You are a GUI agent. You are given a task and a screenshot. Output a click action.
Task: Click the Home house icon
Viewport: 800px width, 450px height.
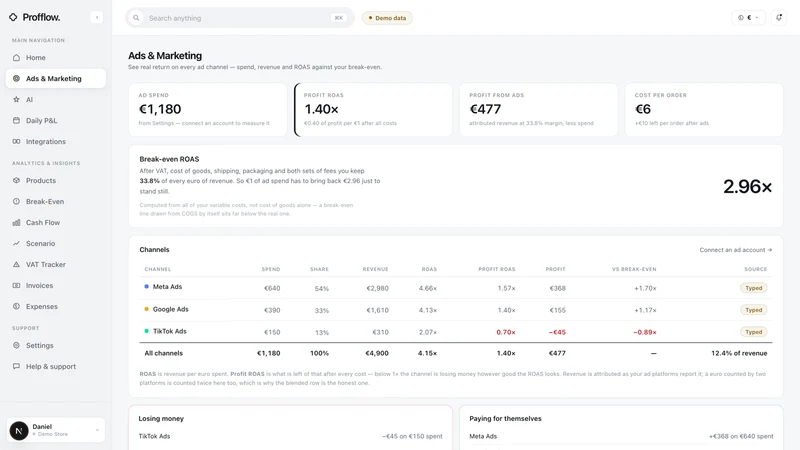[x=16, y=58]
